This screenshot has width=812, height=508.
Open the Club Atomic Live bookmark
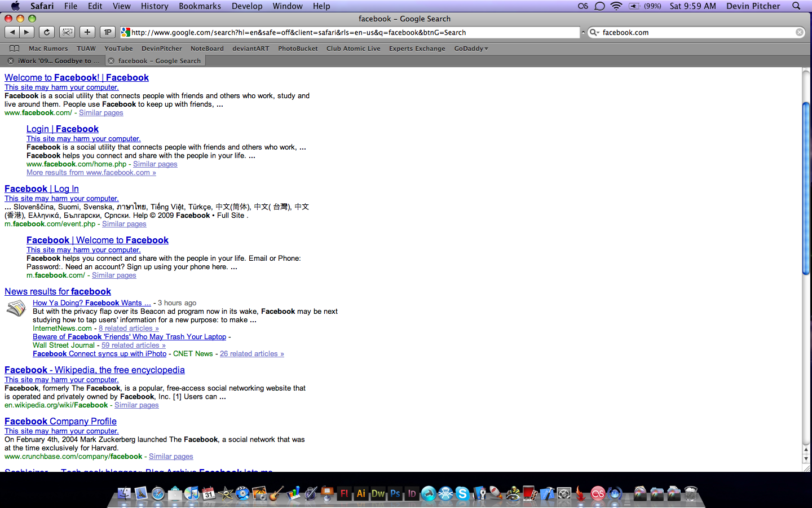tap(353, 49)
